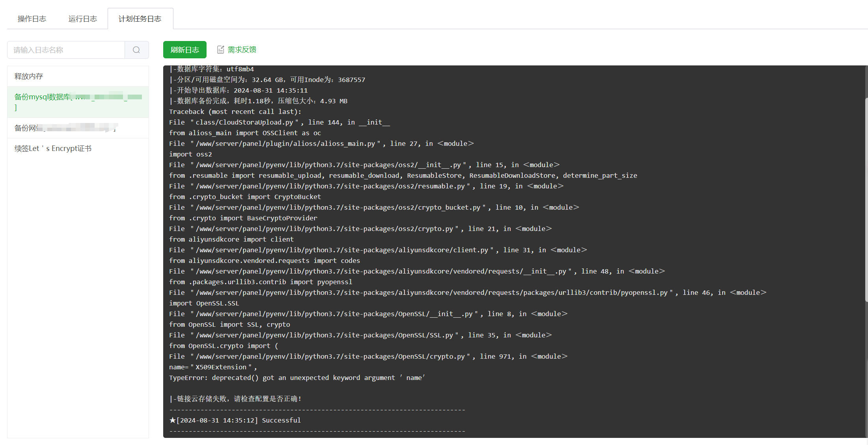Click the 'from .crypto import BaseCryptoProvider' line

tap(243, 218)
